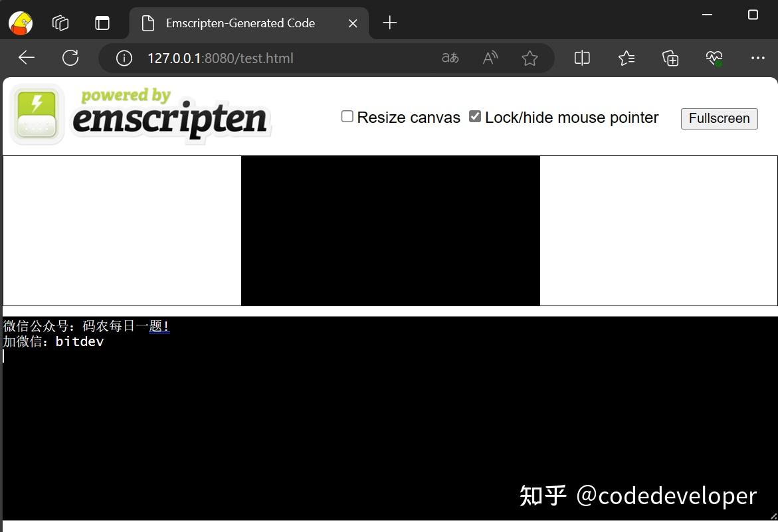Image resolution: width=778 pixels, height=532 pixels.
Task: Open the Collections icon
Action: pos(670,58)
